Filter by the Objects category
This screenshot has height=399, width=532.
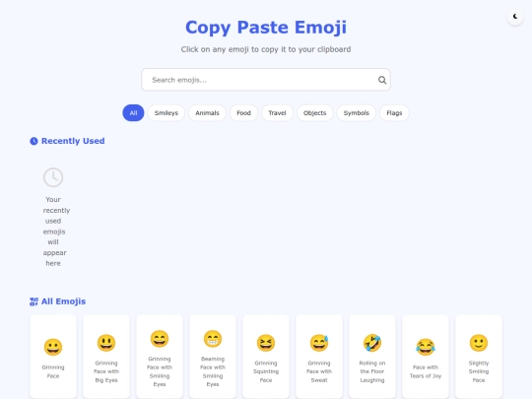(x=314, y=113)
